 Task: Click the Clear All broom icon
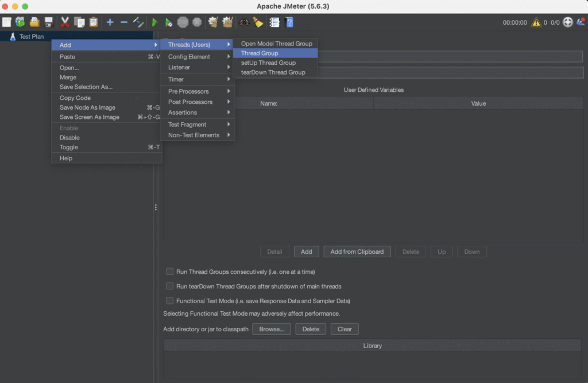(x=258, y=22)
